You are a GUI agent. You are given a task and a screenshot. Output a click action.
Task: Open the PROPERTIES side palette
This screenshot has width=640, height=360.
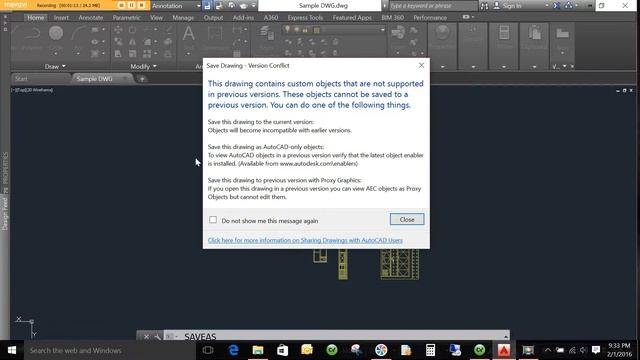(x=5, y=168)
